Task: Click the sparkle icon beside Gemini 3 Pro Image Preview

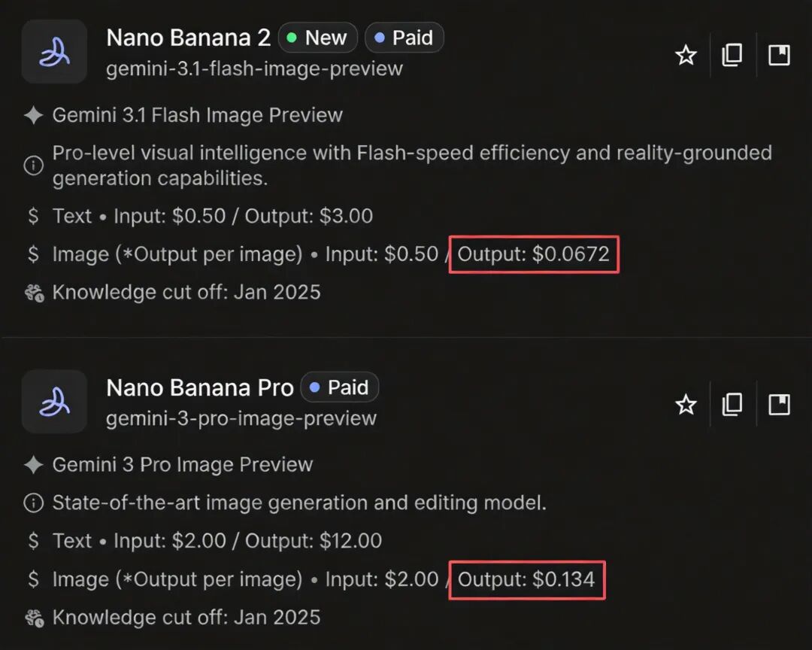Action: [33, 464]
